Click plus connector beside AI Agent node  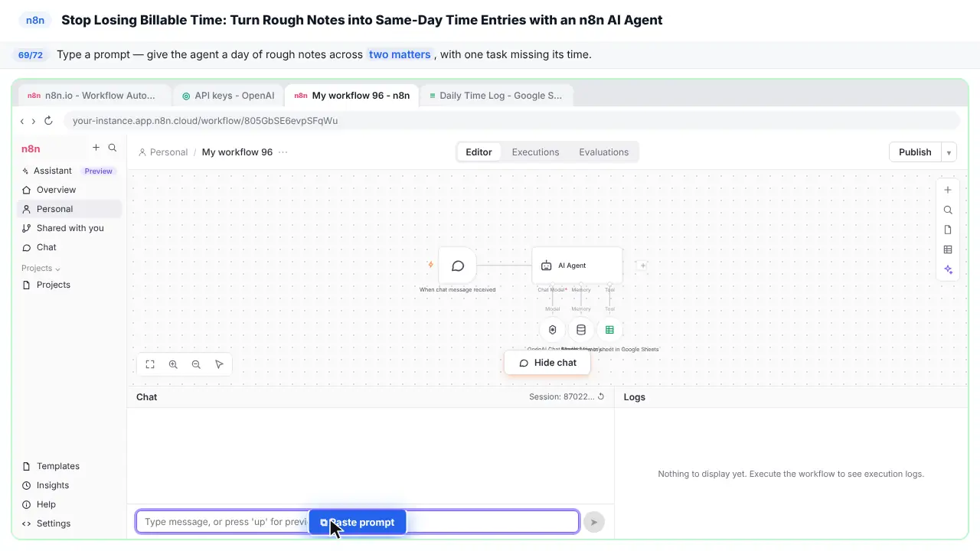point(643,266)
